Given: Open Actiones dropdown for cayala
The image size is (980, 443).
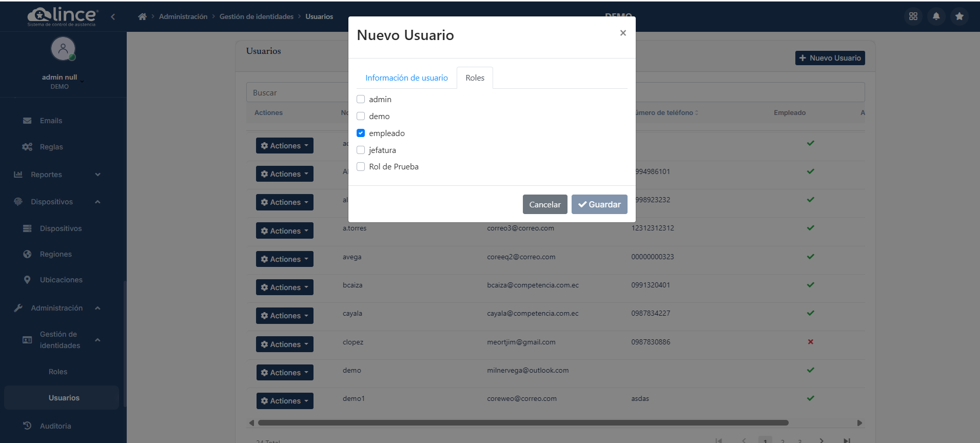Looking at the screenshot, I should [285, 315].
